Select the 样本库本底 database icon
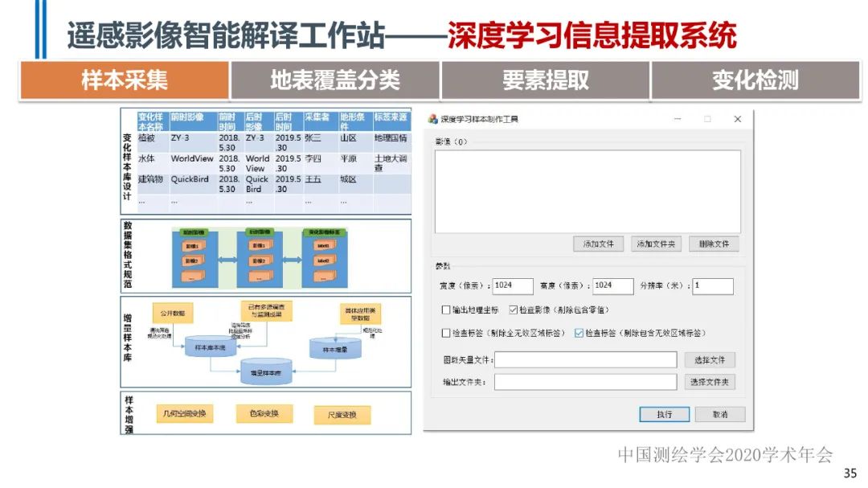This screenshot has height=488, width=868. coord(209,347)
